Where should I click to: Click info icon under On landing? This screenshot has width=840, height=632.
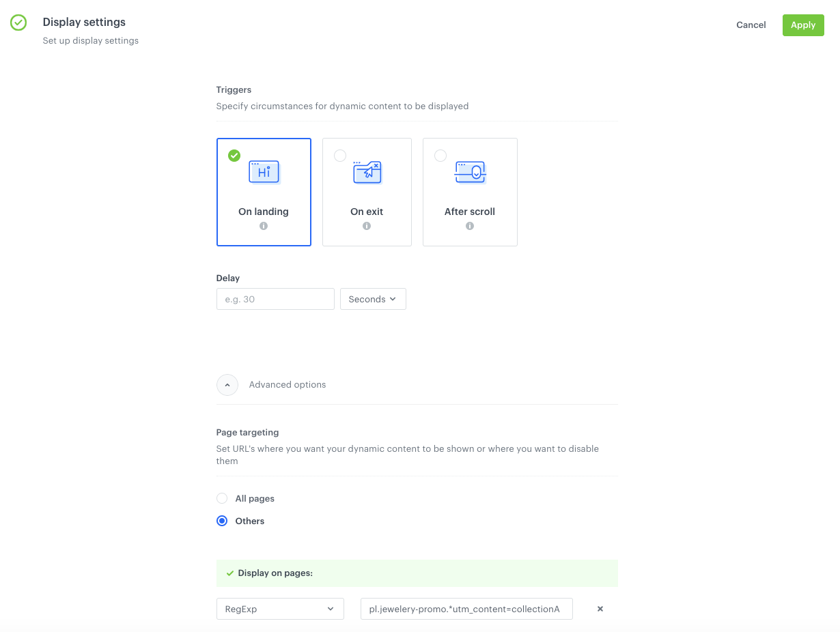coord(264,226)
